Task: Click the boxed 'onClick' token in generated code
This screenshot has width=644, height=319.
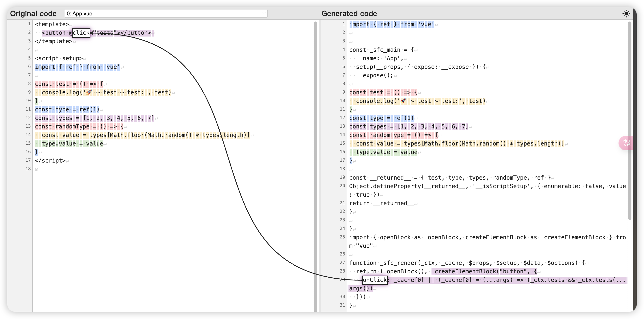Action: (x=375, y=280)
